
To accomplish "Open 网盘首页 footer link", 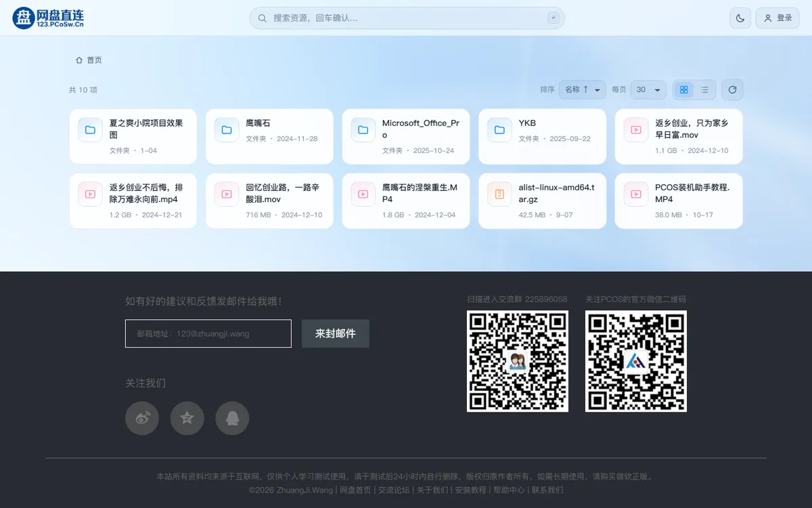I will tap(355, 490).
